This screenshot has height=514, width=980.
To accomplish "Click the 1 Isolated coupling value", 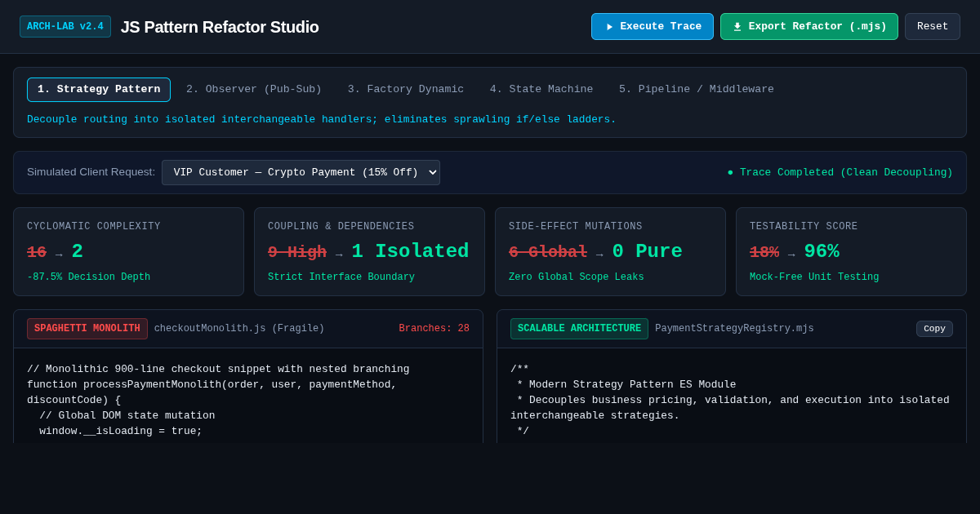I will tap(410, 251).
